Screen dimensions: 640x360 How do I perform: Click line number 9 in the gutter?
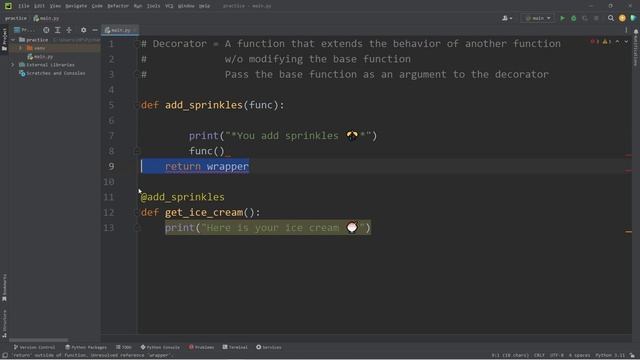click(x=111, y=167)
